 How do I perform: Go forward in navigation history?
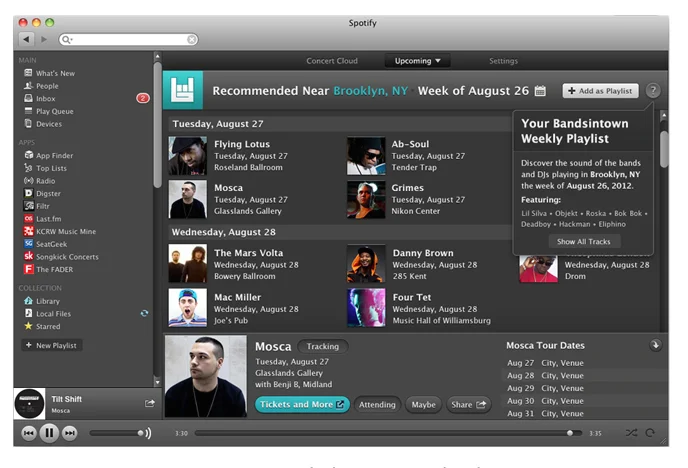click(43, 39)
